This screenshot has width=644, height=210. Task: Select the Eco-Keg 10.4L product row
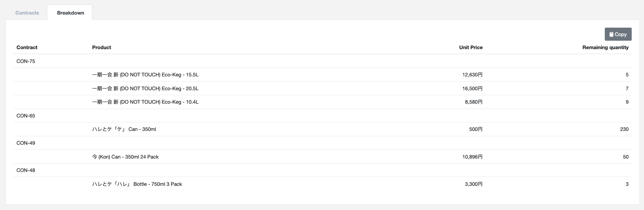145,102
